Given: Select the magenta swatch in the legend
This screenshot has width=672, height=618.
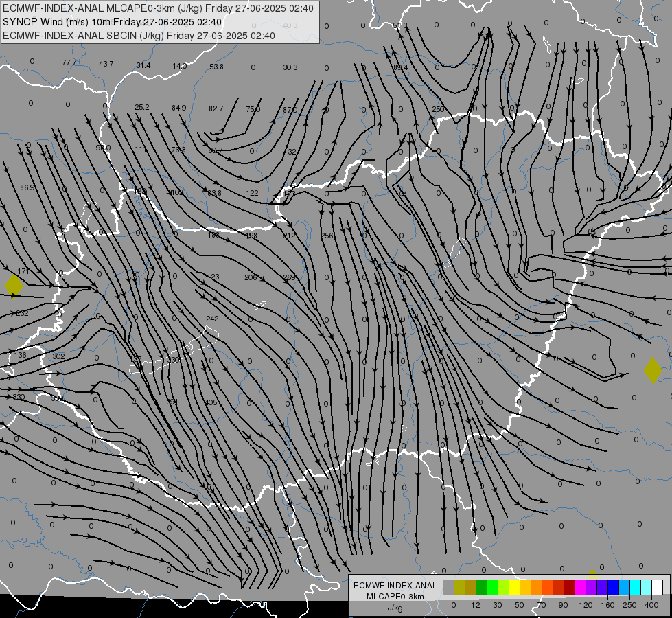Looking at the screenshot, I should coord(580,588).
